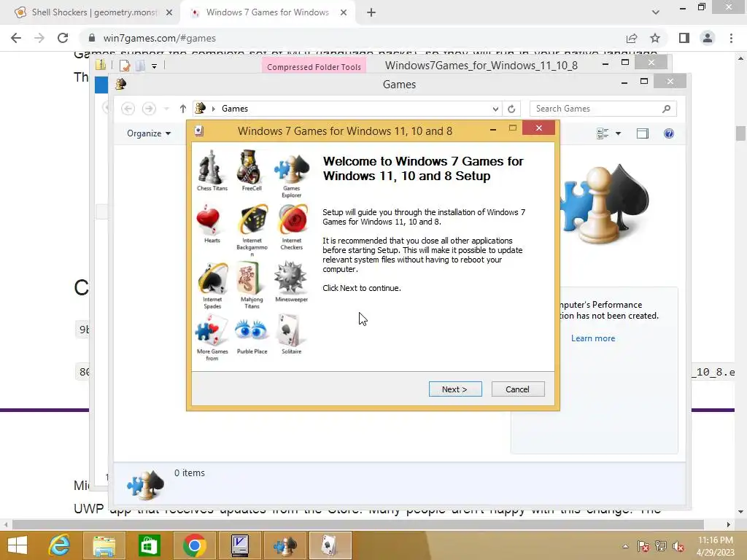Click the Search Games input field

[595, 109]
